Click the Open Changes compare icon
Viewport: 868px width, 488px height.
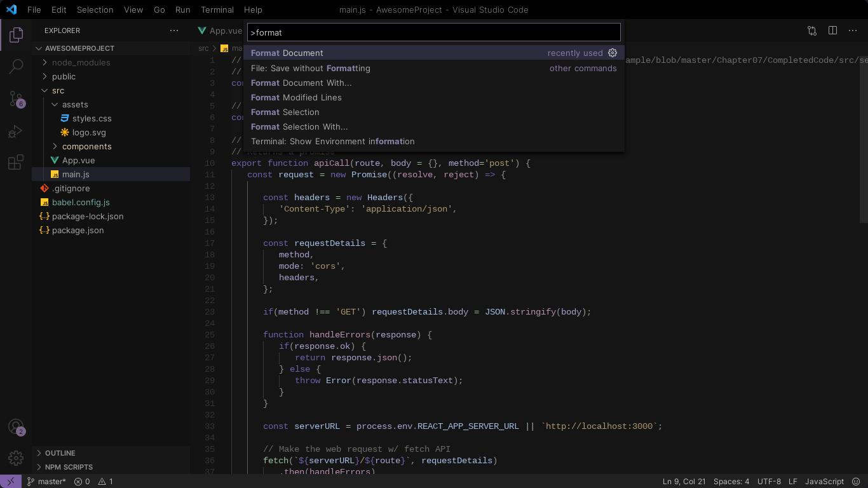point(812,30)
